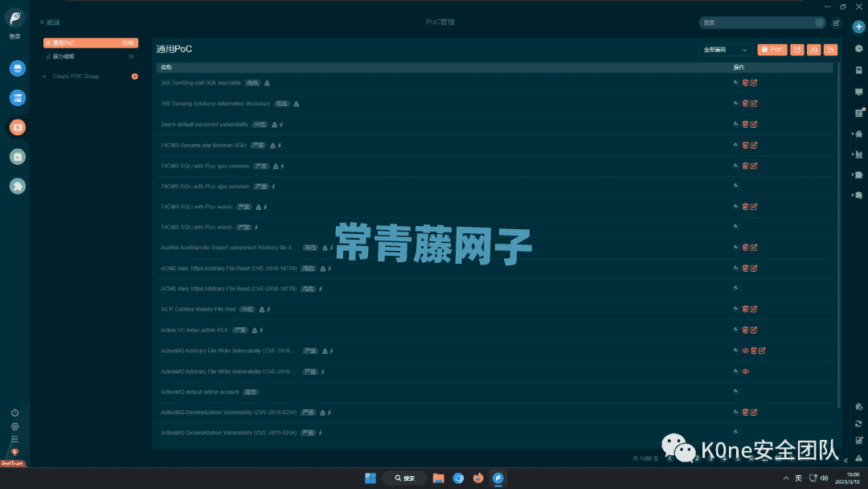Open the 全部漏洞 filter dropdown
868x489 pixels.
(725, 50)
